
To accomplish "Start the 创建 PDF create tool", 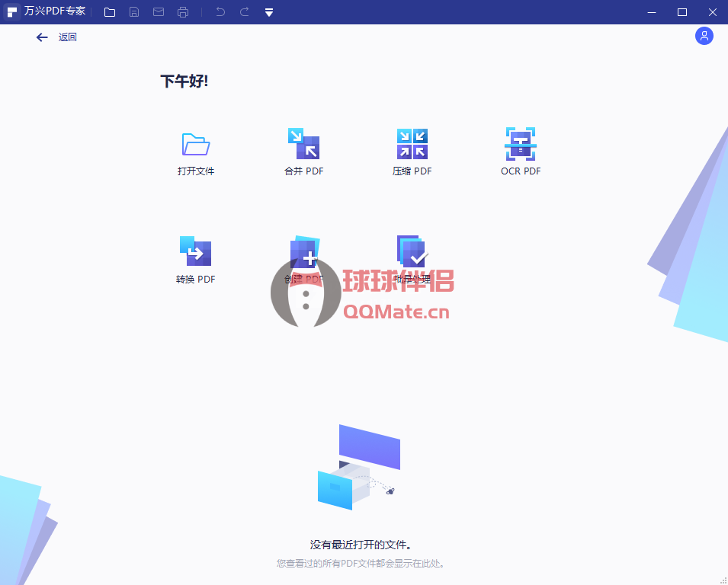I will (303, 252).
